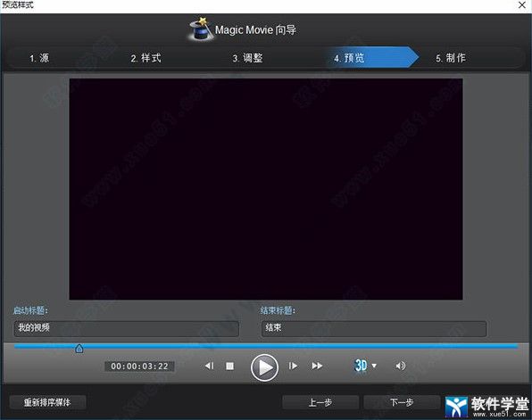Open 重新排序媒体 to reorder media
The height and width of the screenshot is (420, 532).
(x=47, y=402)
